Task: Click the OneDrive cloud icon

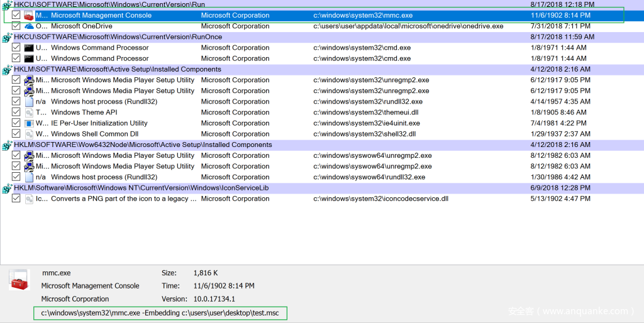Action: (29, 26)
